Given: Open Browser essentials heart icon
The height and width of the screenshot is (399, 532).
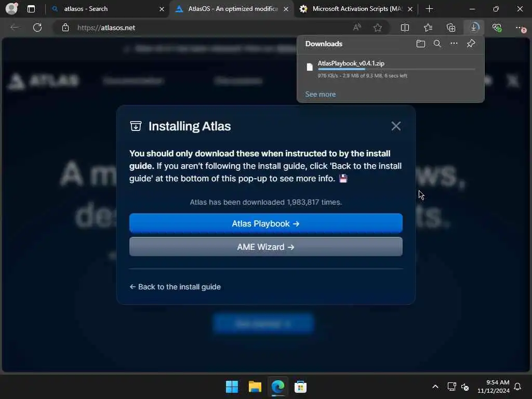Looking at the screenshot, I should coord(497,28).
